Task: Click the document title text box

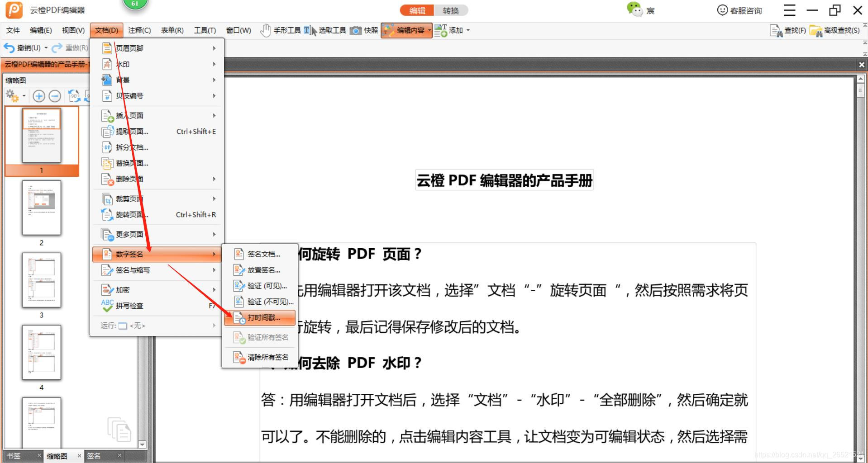Action: (504, 180)
